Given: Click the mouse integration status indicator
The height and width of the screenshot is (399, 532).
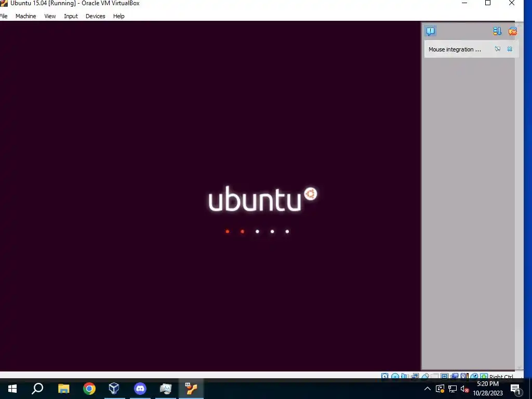Looking at the screenshot, I should [x=474, y=376].
